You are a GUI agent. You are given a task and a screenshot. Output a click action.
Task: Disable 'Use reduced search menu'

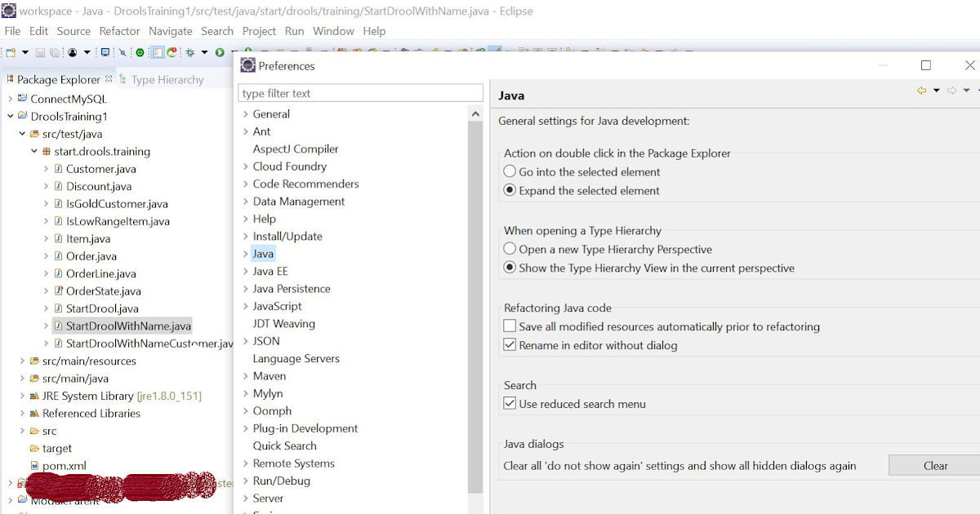510,402
